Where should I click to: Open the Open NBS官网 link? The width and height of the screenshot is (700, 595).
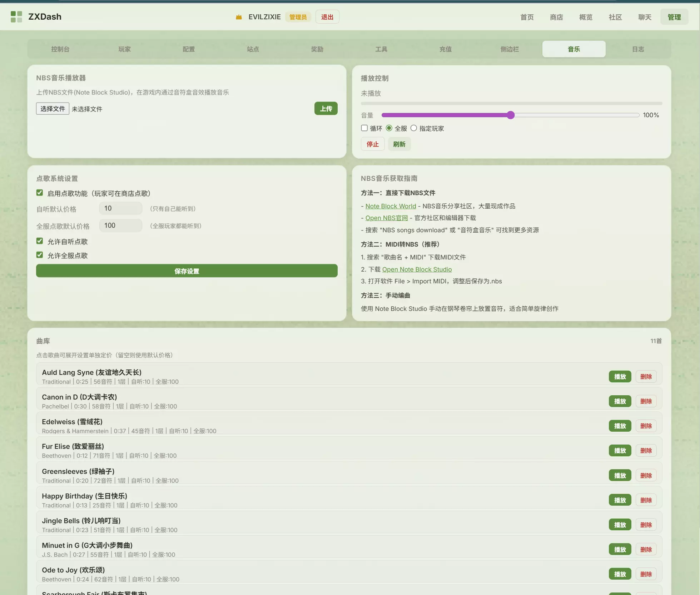point(386,218)
